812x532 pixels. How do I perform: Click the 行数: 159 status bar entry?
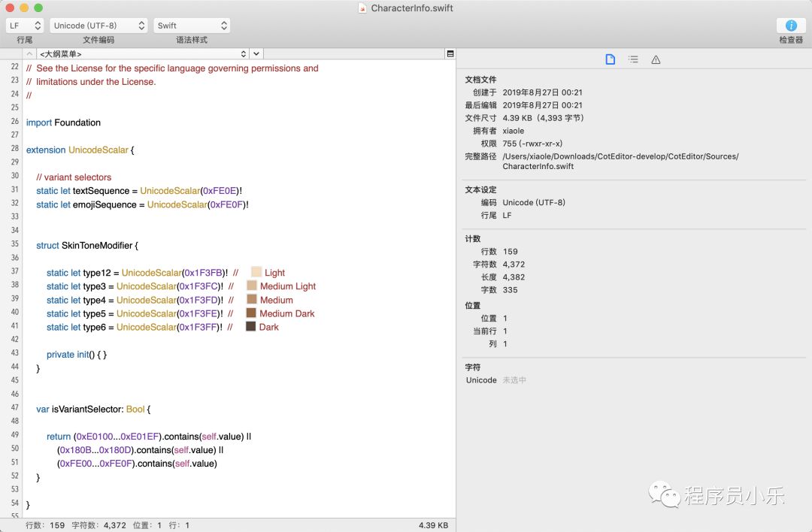(x=45, y=525)
